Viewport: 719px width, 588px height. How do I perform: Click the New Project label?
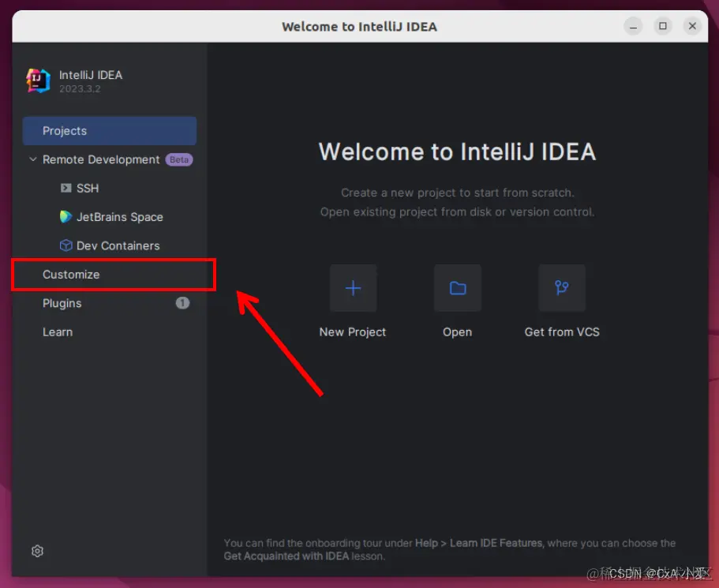353,331
